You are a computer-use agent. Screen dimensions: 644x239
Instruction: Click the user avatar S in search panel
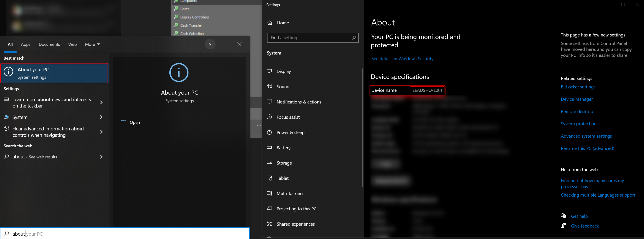point(210,44)
